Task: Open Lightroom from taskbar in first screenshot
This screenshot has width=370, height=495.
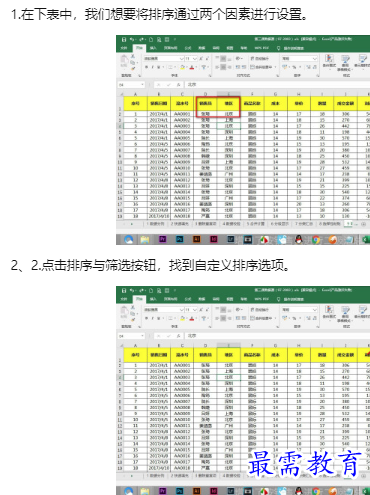Action: [231, 239]
